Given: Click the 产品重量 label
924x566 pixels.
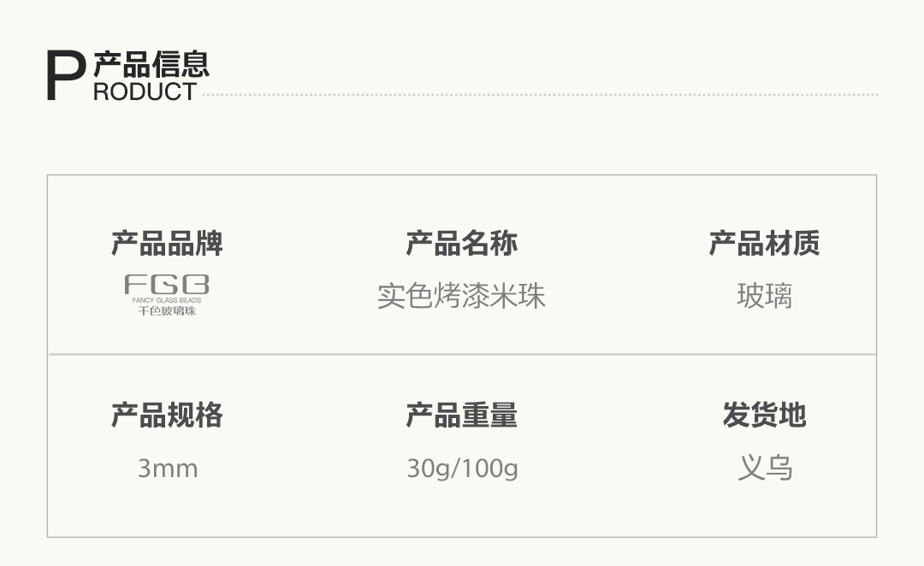Looking at the screenshot, I should (461, 416).
